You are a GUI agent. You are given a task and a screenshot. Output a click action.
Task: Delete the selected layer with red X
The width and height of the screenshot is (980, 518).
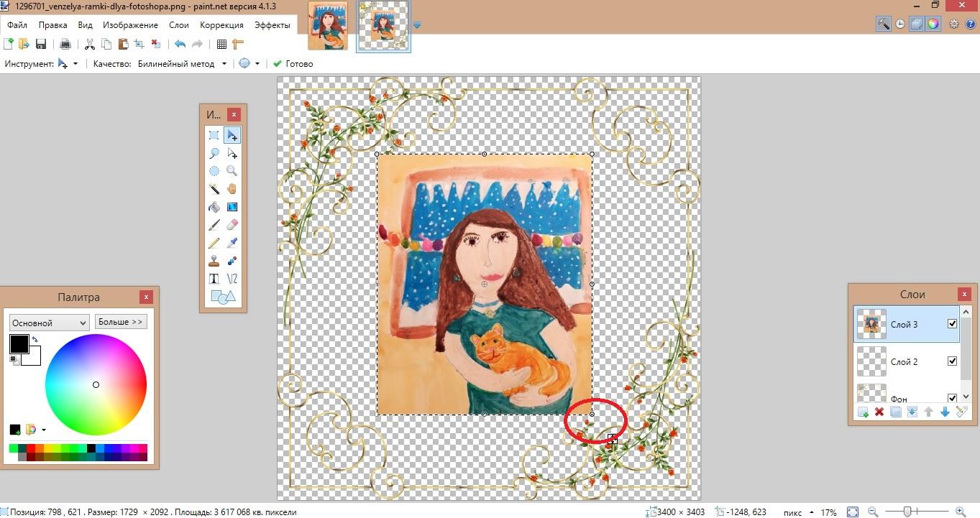(879, 412)
